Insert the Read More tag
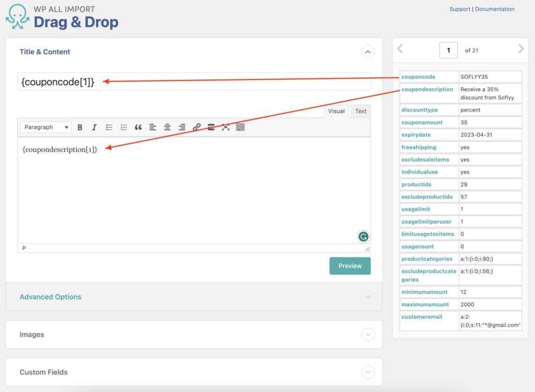Viewport: 535px width, 392px height. (x=211, y=127)
